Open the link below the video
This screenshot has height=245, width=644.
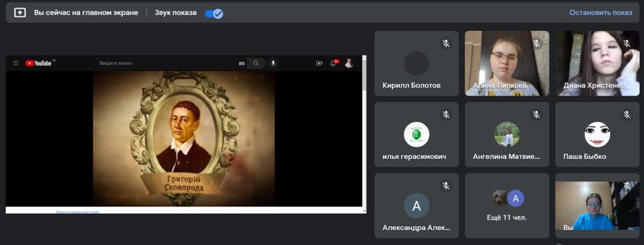pos(77,212)
